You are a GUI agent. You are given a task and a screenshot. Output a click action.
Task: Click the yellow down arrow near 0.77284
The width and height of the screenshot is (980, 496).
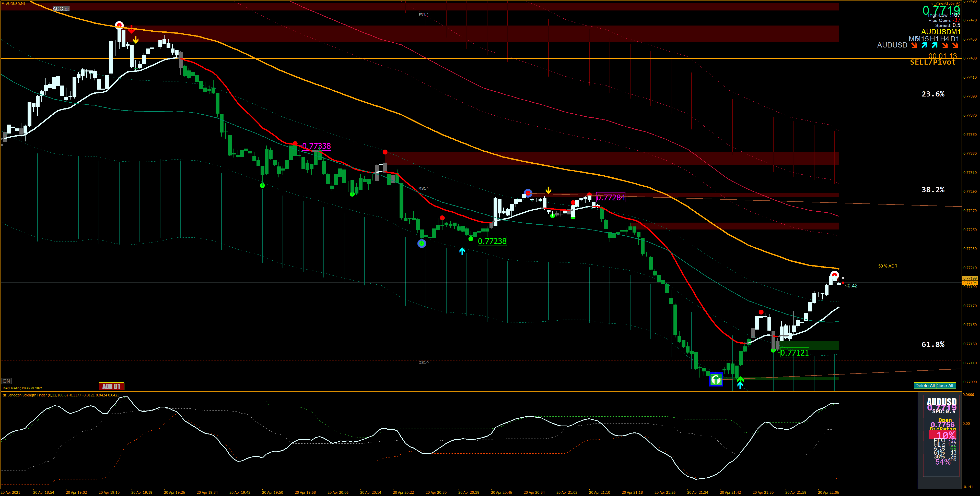click(548, 190)
